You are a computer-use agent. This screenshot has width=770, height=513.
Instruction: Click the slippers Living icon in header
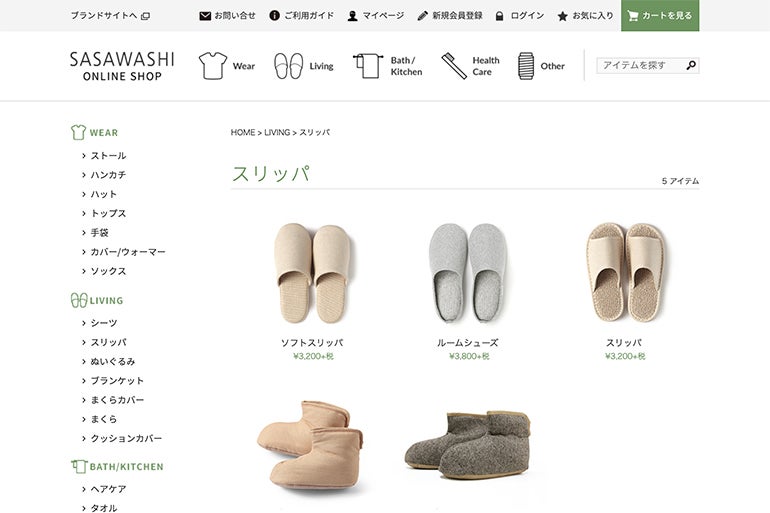tap(288, 66)
